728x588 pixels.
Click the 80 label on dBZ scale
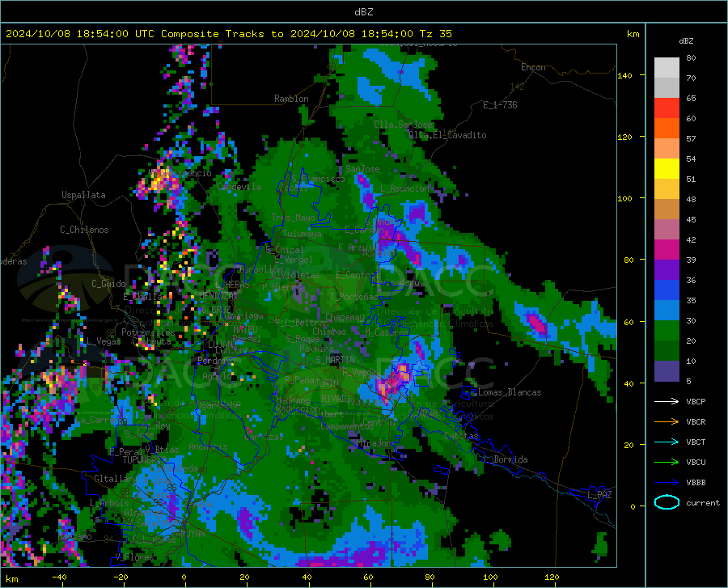(x=691, y=58)
